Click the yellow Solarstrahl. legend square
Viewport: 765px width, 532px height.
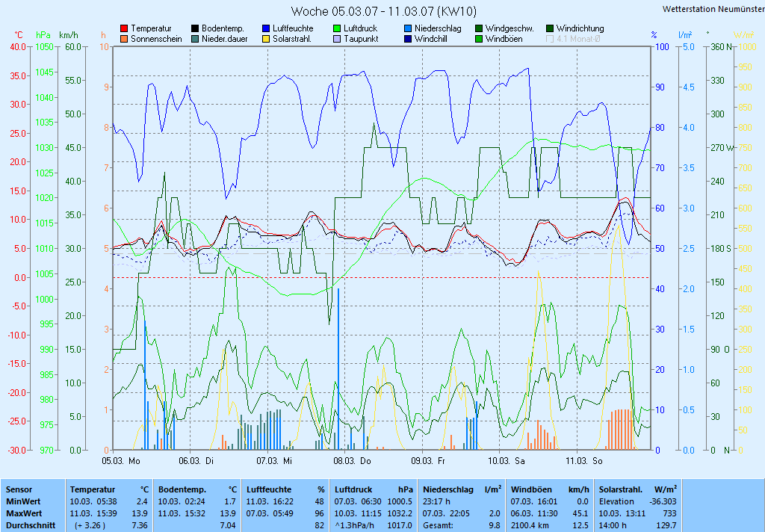pyautogui.click(x=267, y=39)
